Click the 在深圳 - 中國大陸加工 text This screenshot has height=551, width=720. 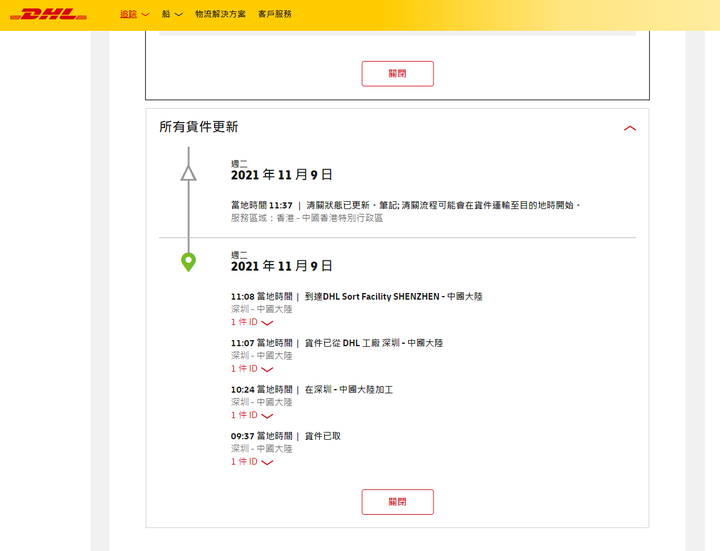point(349,389)
